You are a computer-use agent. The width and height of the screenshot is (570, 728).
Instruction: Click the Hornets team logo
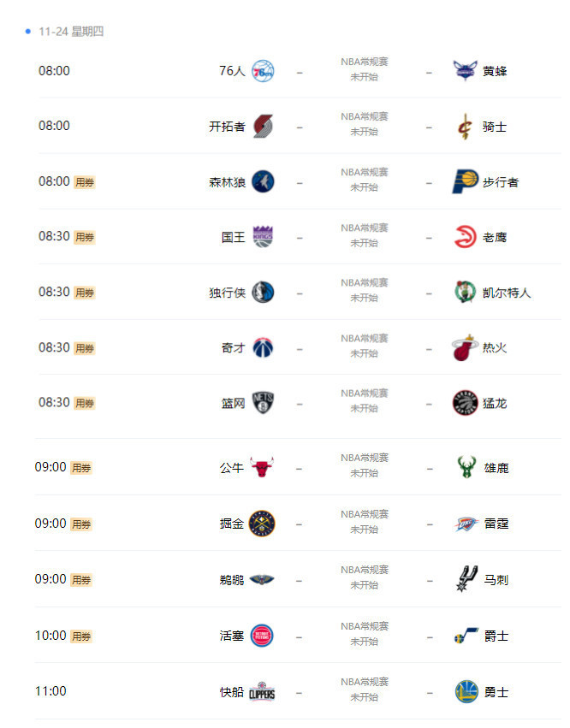tap(465, 71)
